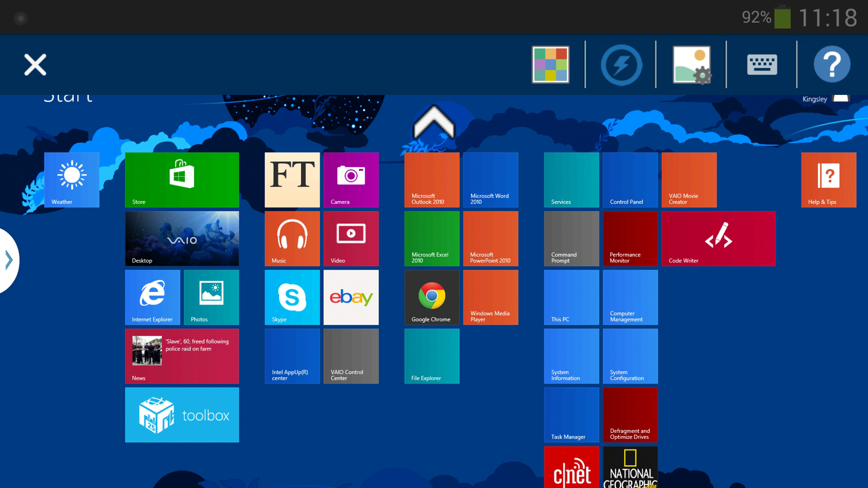This screenshot has height=488, width=868.
Task: Open the Skype tile
Action: click(x=292, y=297)
